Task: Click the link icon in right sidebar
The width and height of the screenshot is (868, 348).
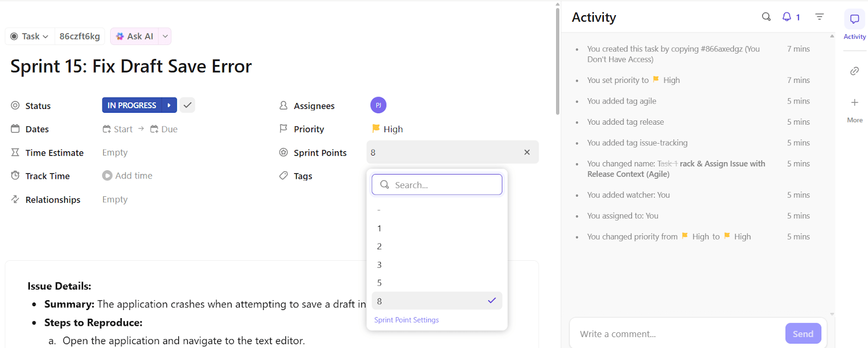Action: (x=854, y=71)
